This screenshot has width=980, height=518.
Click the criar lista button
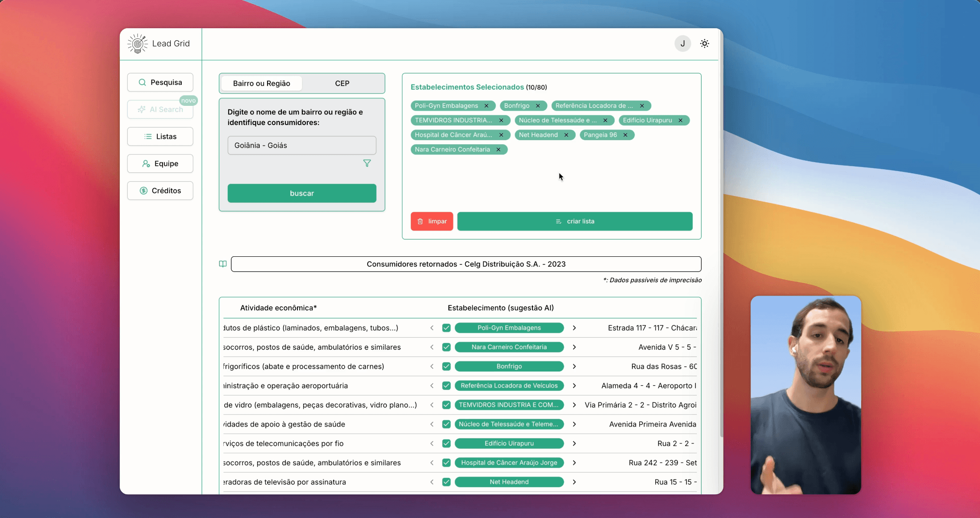(574, 221)
